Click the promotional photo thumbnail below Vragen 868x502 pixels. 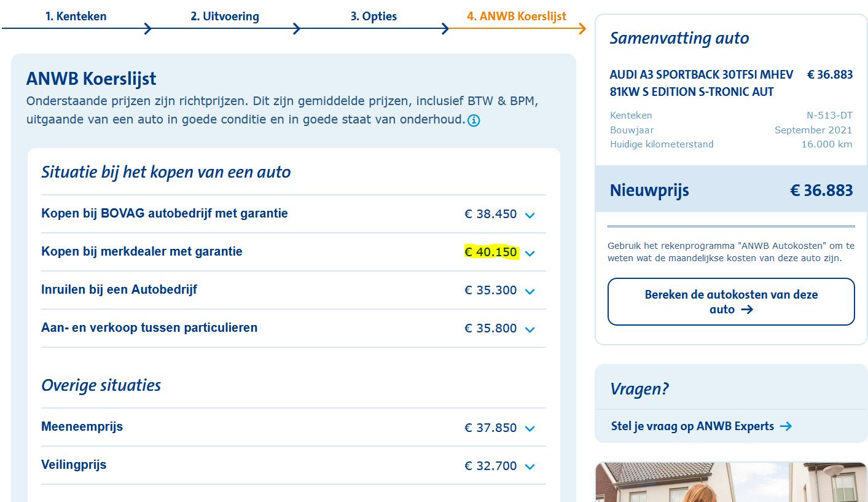pos(731,482)
